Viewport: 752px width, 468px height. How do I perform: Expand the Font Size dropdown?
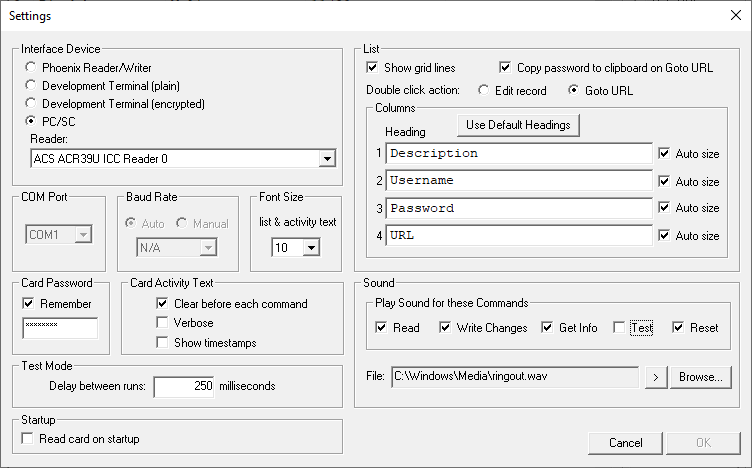(310, 247)
